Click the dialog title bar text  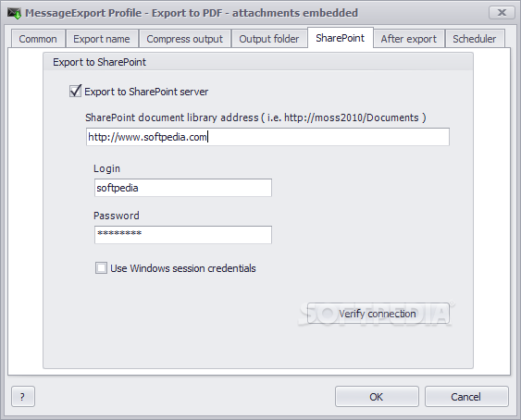point(192,13)
